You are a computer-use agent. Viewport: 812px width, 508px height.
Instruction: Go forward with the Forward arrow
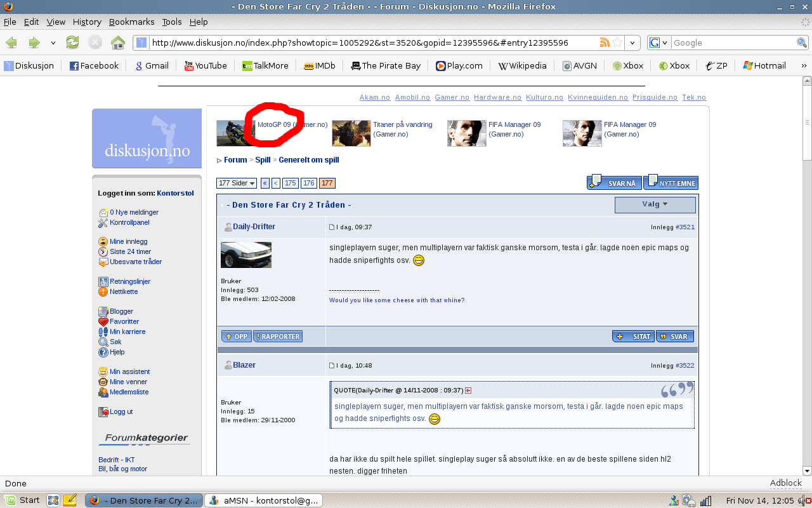coord(34,43)
